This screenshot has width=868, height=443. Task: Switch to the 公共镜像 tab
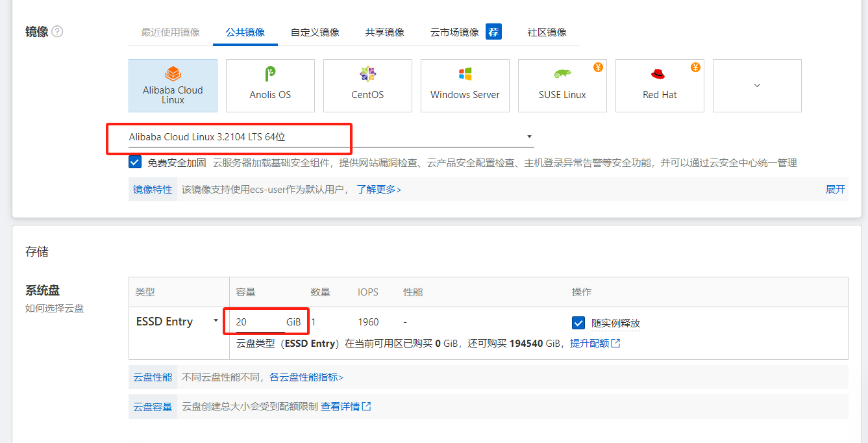click(245, 32)
